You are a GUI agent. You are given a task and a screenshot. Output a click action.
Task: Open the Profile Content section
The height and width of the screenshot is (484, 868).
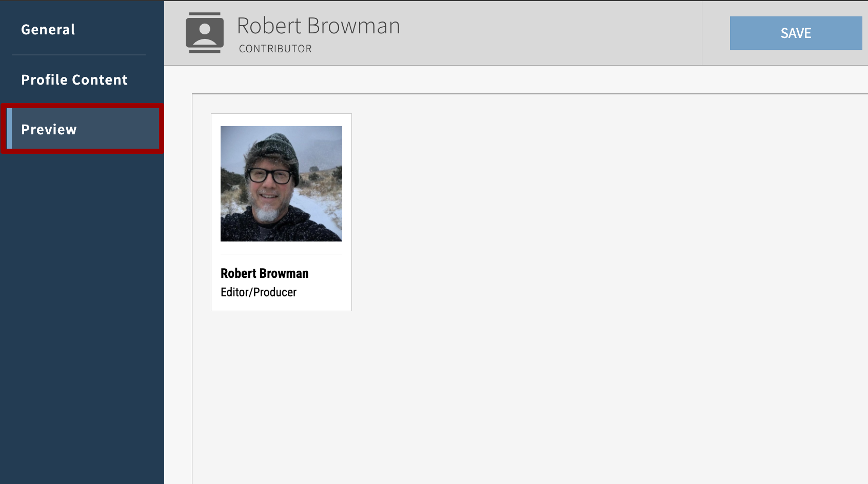(74, 79)
